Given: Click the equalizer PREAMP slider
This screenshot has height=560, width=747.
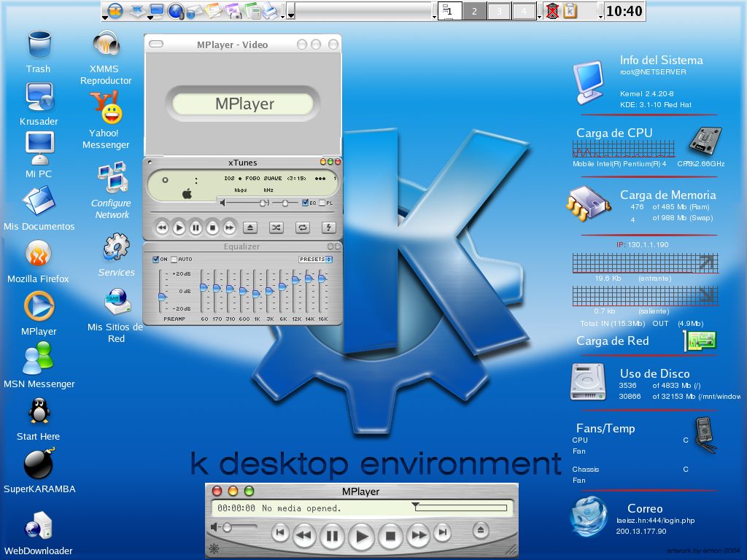Looking at the screenshot, I should click(x=162, y=291).
